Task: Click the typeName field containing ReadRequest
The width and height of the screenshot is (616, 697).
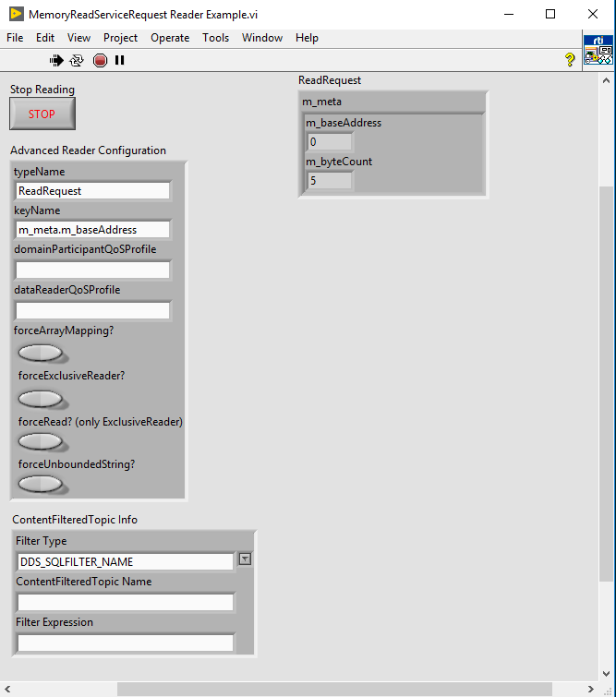Action: tap(92, 191)
